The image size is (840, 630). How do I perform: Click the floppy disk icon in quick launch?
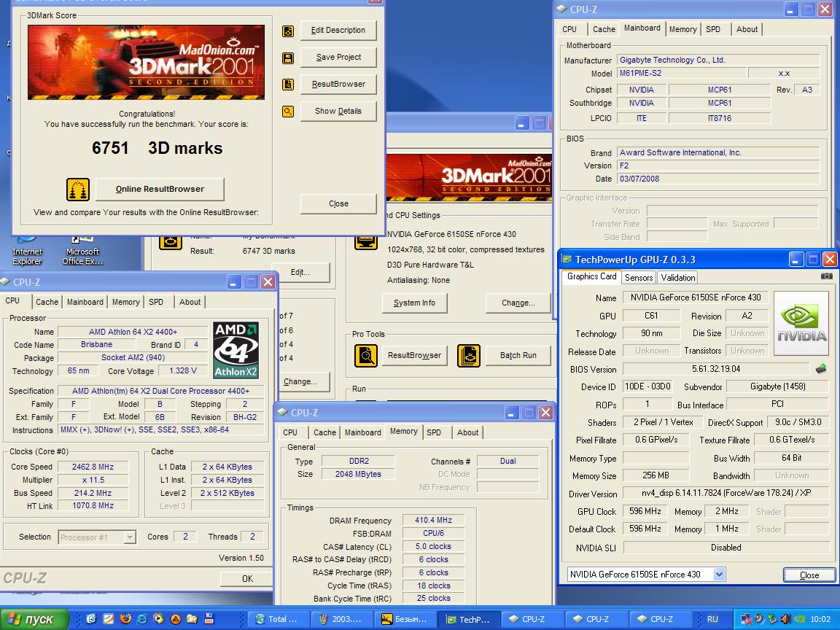point(209,619)
